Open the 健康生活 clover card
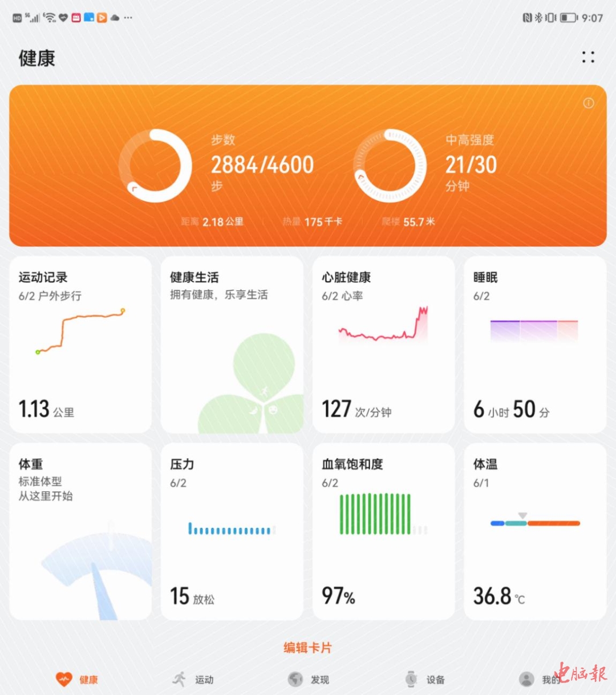The image size is (616, 695). click(232, 345)
